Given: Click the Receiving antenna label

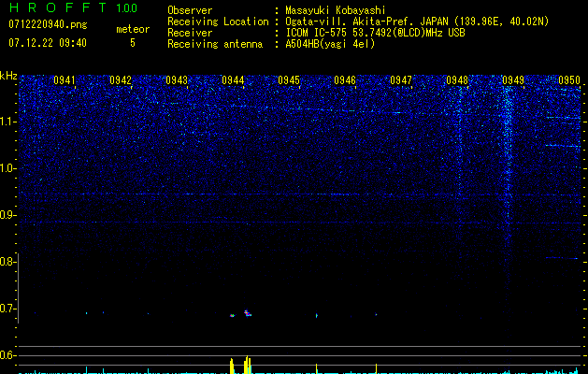Looking at the screenshot, I should click(215, 44).
